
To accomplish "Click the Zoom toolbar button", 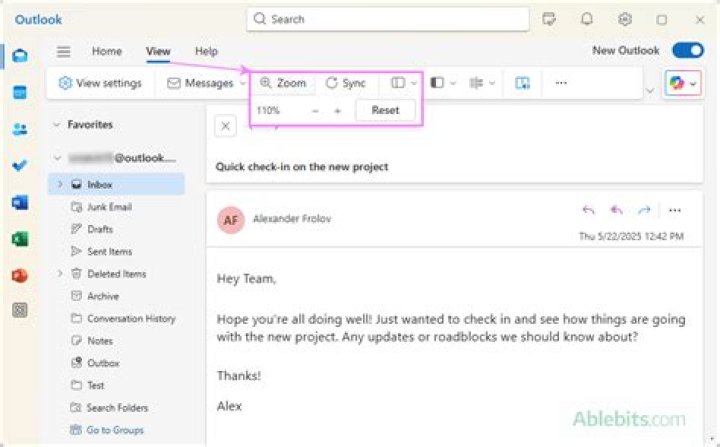I will click(283, 83).
